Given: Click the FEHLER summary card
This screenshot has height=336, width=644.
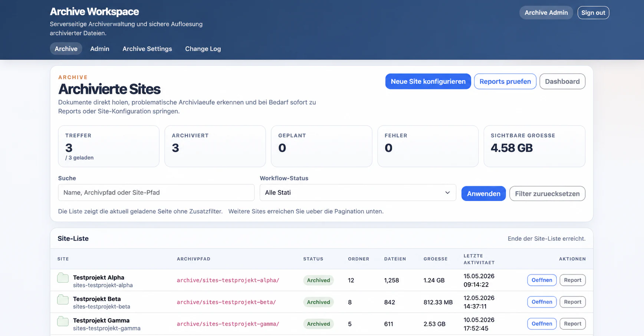Looking at the screenshot, I should 428,146.
